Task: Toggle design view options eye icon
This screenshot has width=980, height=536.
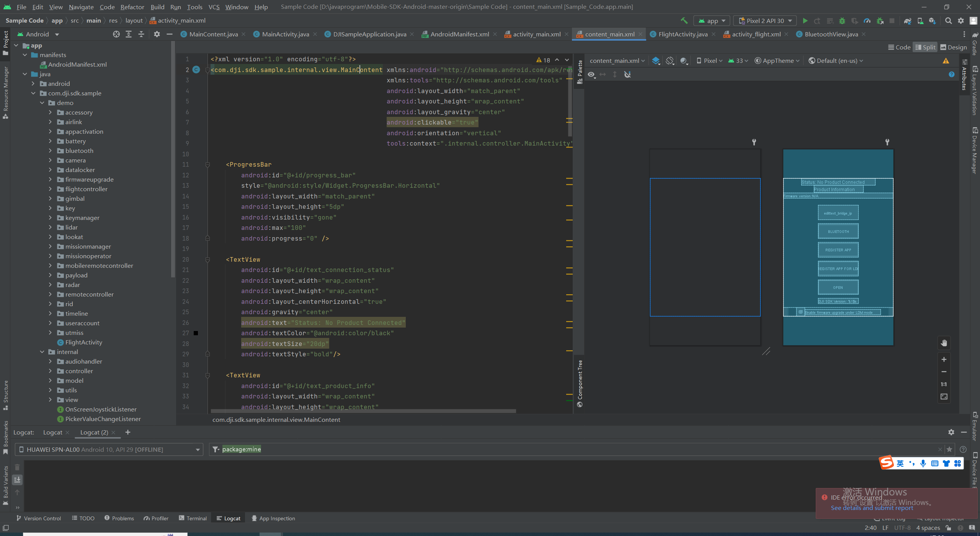Action: (x=591, y=74)
